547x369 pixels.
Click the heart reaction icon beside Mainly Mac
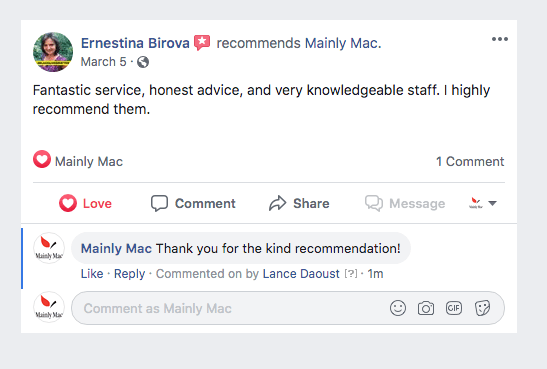42,159
